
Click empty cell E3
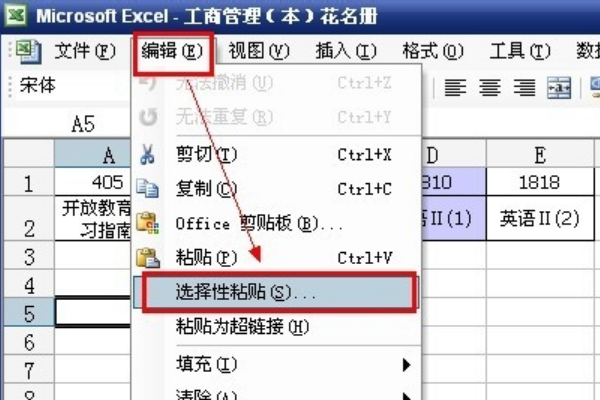[x=540, y=255]
